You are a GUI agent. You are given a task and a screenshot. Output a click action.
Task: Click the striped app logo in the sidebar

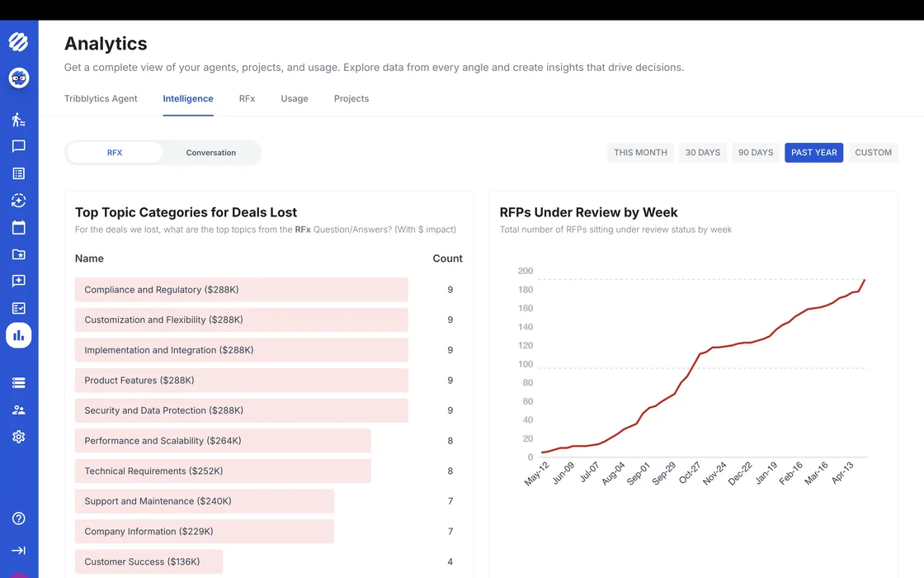click(x=19, y=42)
